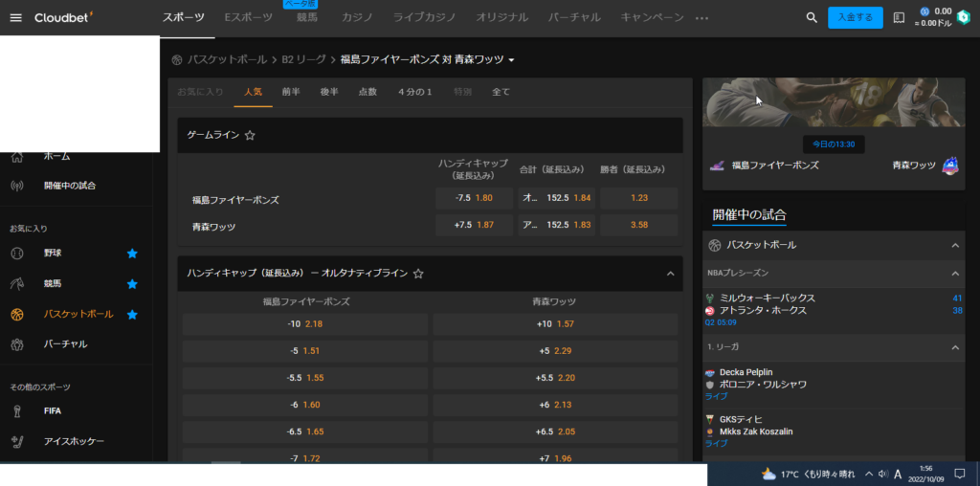
Task: Click the 入金する deposit button
Action: [x=855, y=17]
